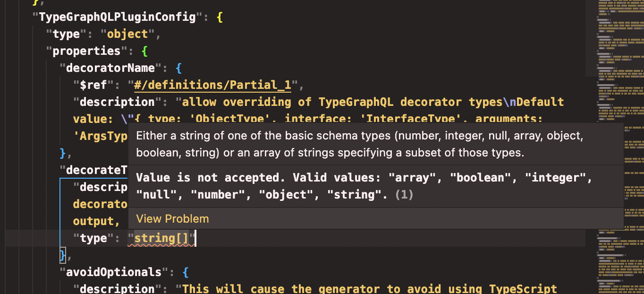The width and height of the screenshot is (644, 294).
Task: Click the "View Problem" link in hover popup
Action: point(172,219)
